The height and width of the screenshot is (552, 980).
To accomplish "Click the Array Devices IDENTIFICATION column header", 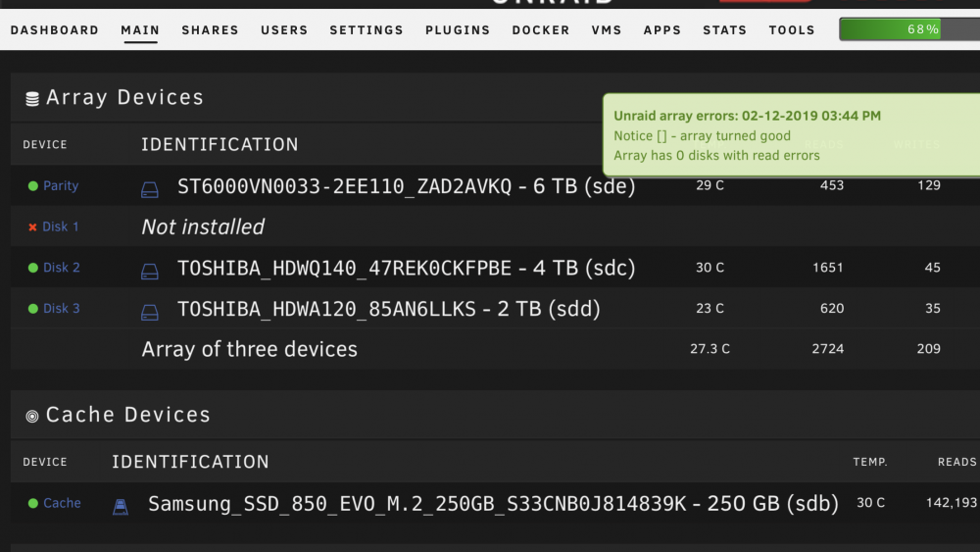I will (x=220, y=144).
